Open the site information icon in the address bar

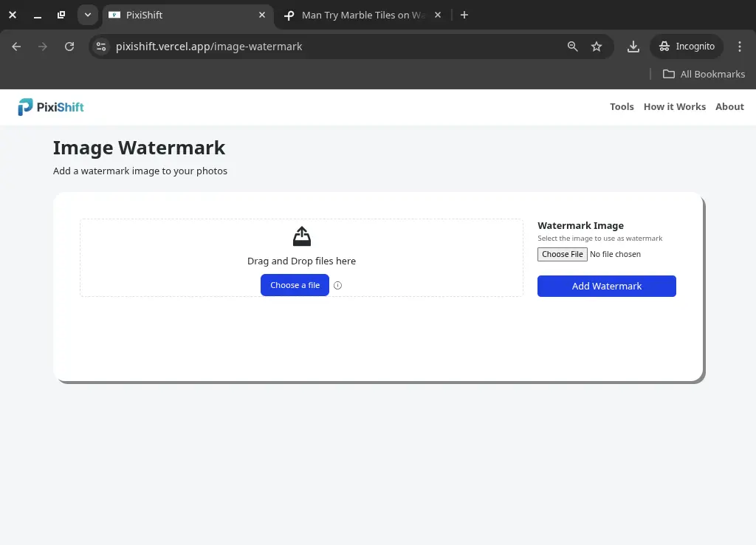(x=101, y=47)
